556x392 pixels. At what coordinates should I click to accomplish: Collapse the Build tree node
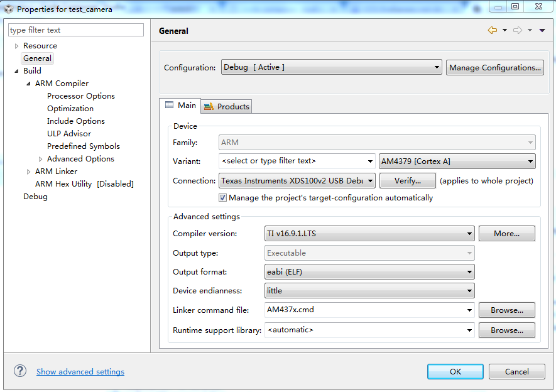pyautogui.click(x=16, y=71)
